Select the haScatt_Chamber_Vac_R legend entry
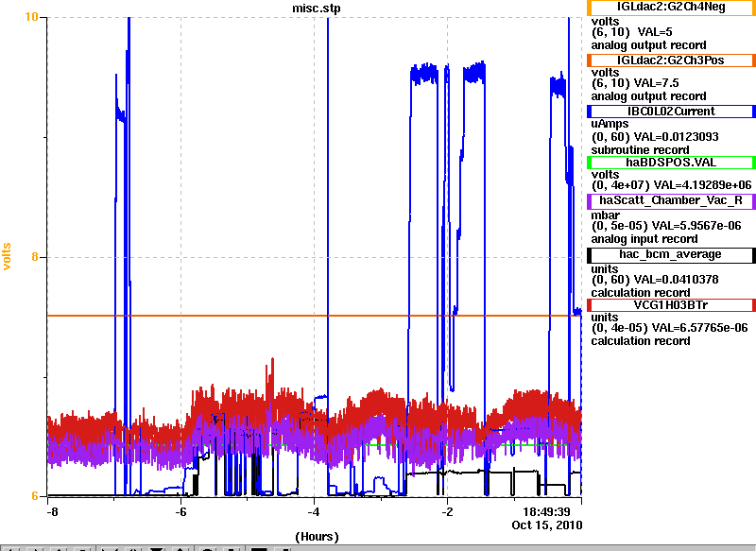 (x=671, y=201)
